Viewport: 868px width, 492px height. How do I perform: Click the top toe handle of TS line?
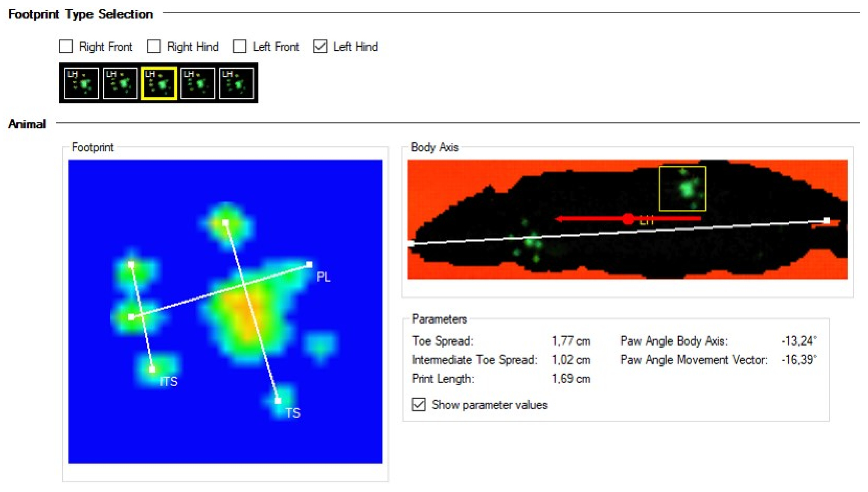coord(225,222)
